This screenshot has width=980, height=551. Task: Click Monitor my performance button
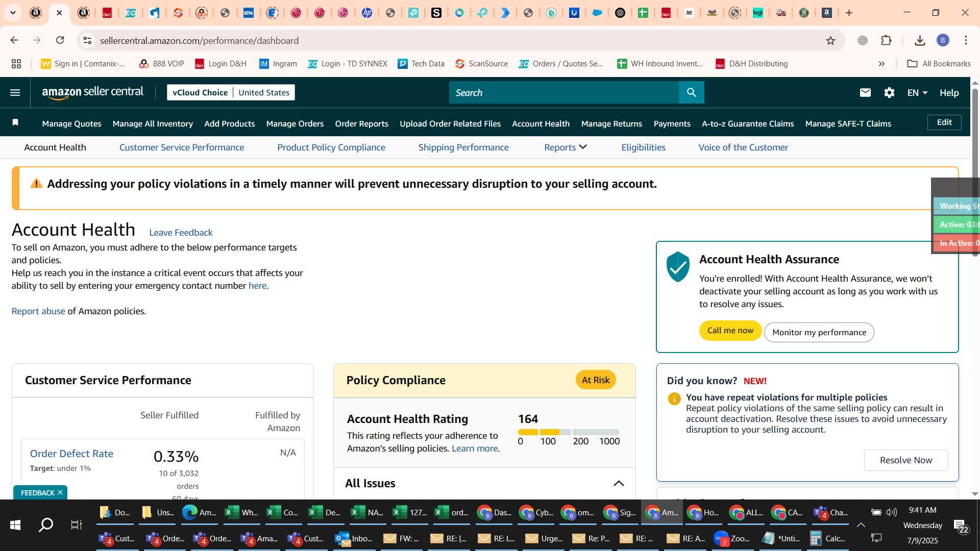pos(819,332)
